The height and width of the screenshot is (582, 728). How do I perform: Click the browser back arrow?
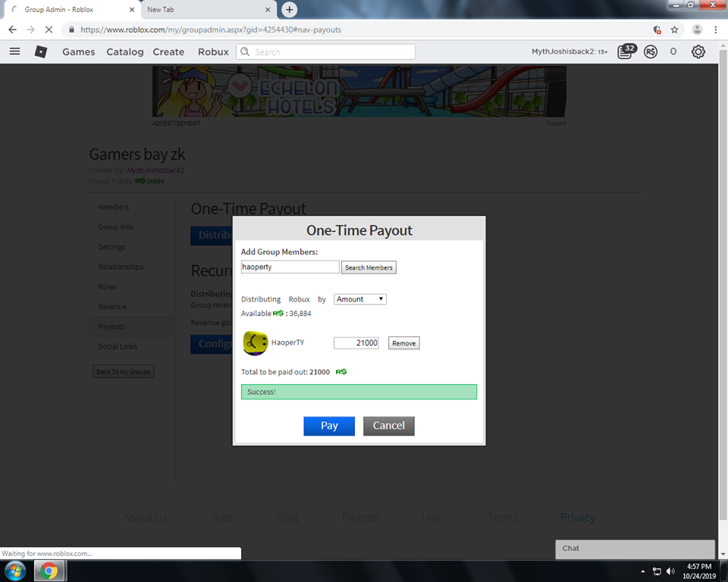pos(13,30)
